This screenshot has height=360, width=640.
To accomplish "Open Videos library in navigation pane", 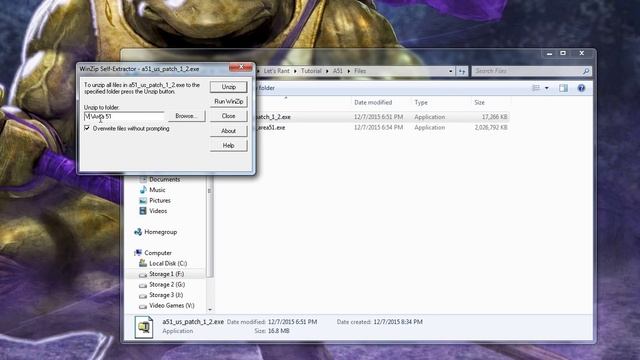I will pos(158,211).
